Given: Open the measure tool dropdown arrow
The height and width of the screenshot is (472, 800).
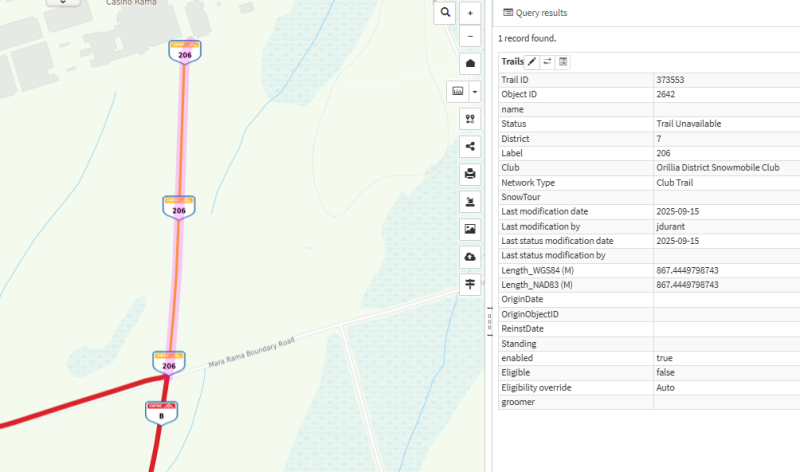Looking at the screenshot, I should 475,91.
